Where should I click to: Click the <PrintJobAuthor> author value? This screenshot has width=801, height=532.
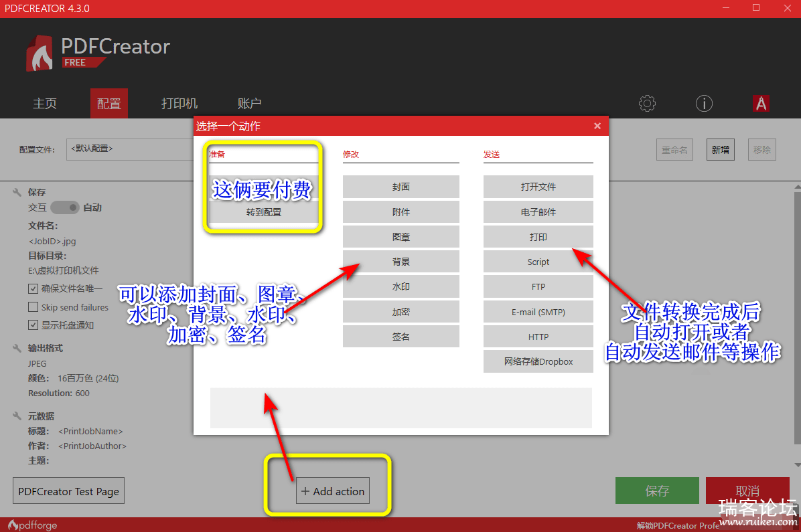[92, 446]
